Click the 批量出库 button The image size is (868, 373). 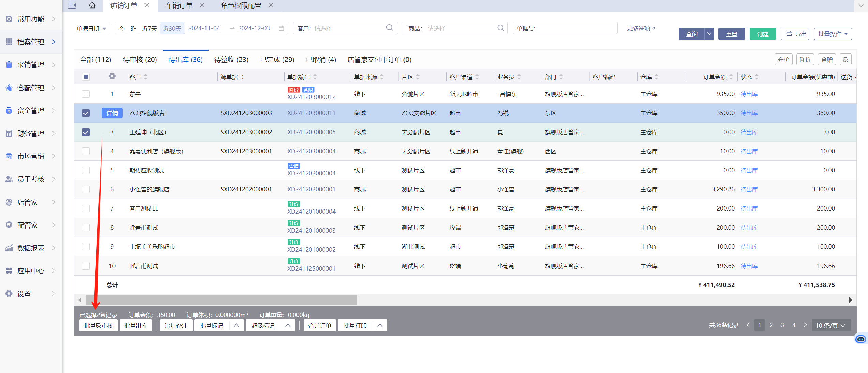[136, 326]
